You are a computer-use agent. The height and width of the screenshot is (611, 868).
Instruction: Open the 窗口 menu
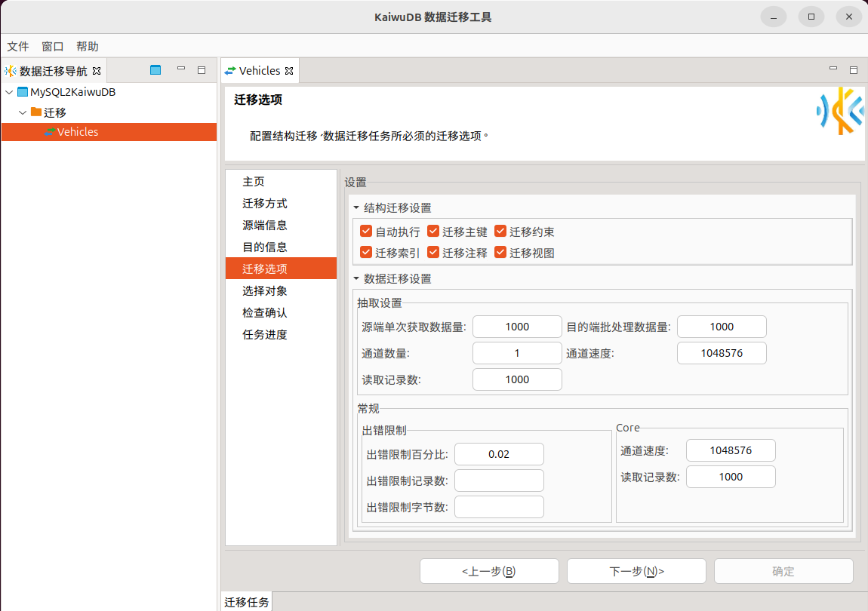[53, 47]
